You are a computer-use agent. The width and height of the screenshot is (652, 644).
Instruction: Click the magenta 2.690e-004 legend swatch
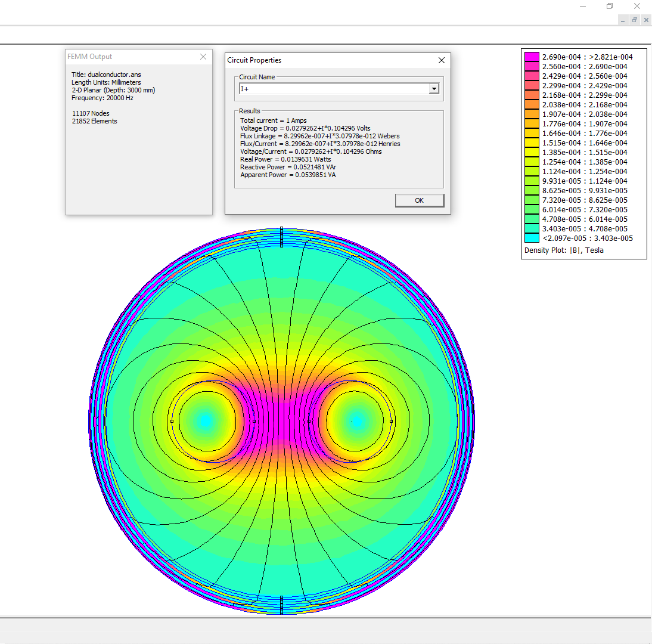click(x=532, y=57)
